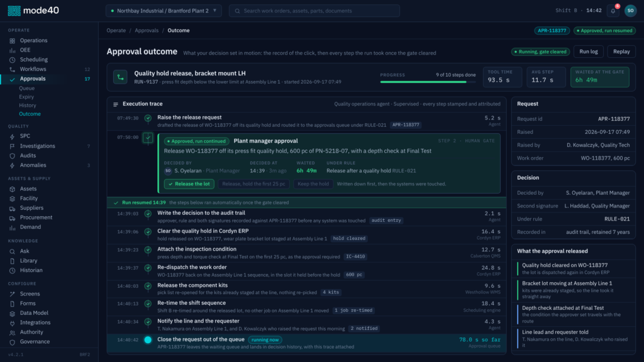This screenshot has height=362, width=644.
Task: Click the Replay button
Action: 621,52
